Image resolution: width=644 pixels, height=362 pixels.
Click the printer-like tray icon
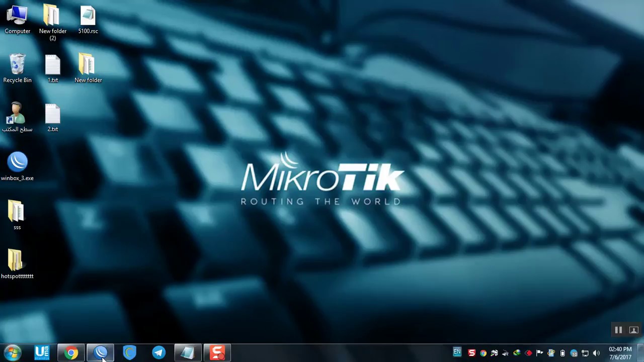(494, 353)
